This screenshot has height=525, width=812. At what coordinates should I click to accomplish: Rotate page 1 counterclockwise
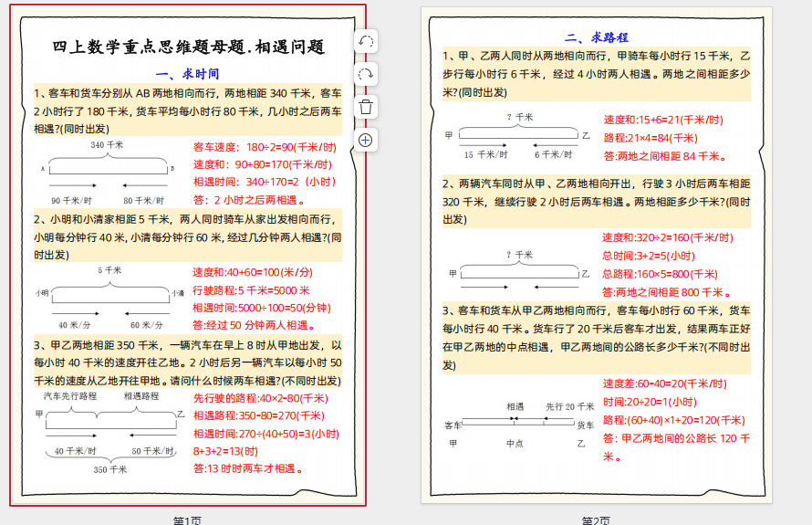click(x=365, y=42)
